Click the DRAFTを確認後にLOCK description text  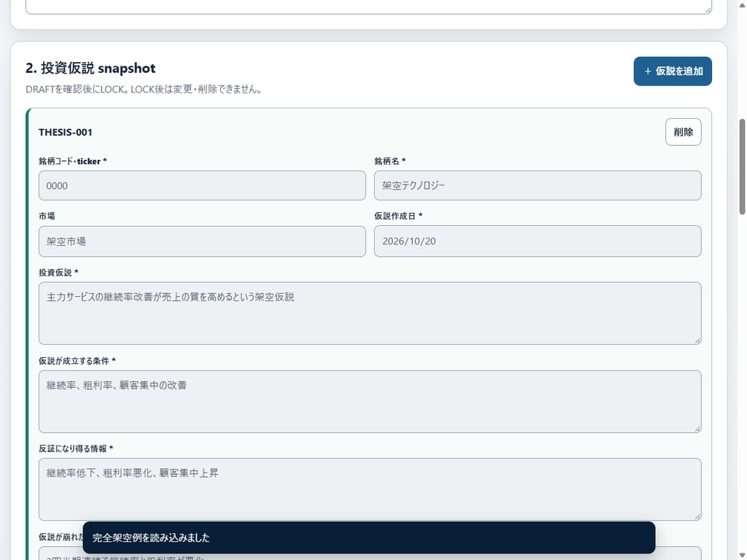(144, 90)
